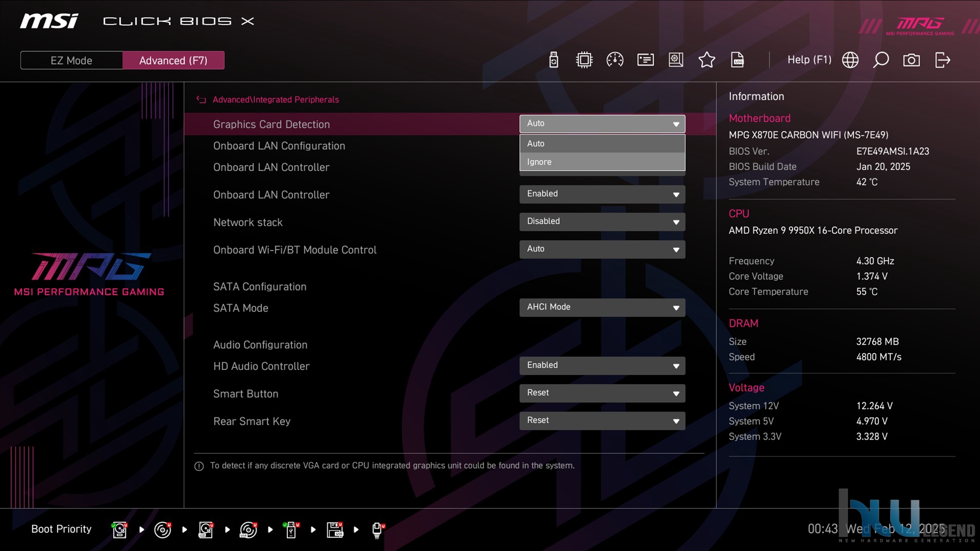980x551 pixels.
Task: Click CPU heading in Information panel
Action: tap(739, 214)
